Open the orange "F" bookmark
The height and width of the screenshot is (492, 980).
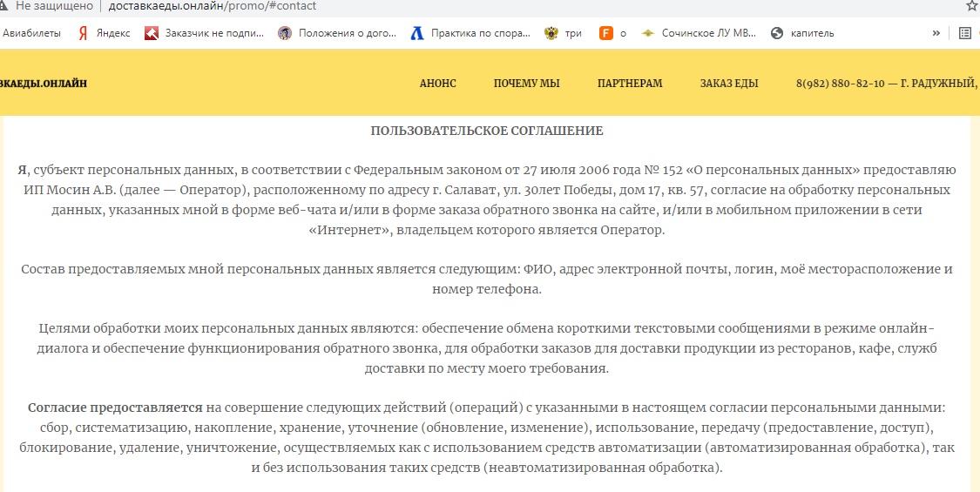(x=612, y=33)
